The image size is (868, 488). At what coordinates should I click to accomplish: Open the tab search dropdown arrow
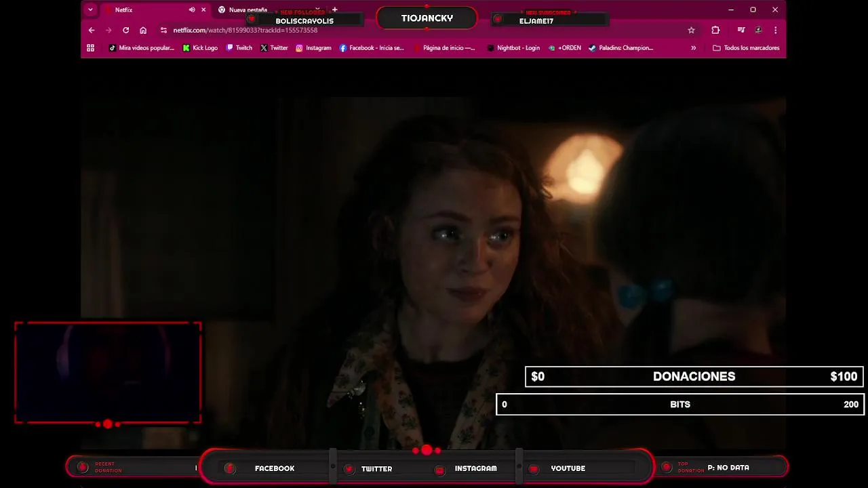(90, 9)
